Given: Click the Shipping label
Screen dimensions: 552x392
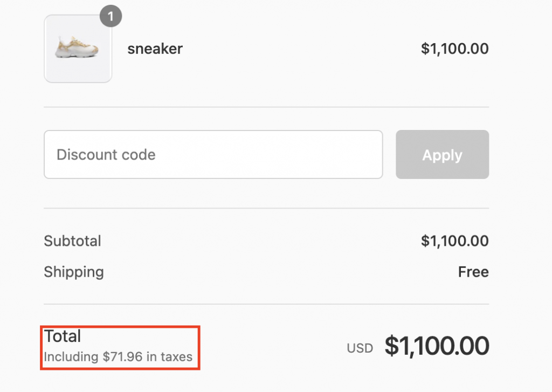Looking at the screenshot, I should click(74, 272).
